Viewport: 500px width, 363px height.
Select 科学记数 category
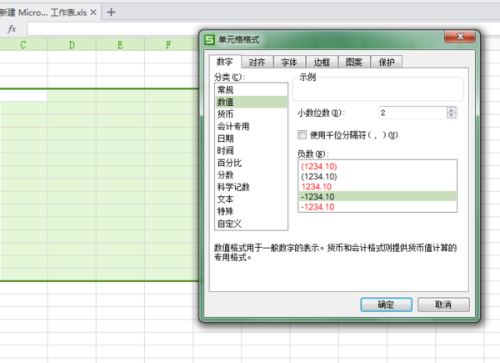[x=251, y=187]
